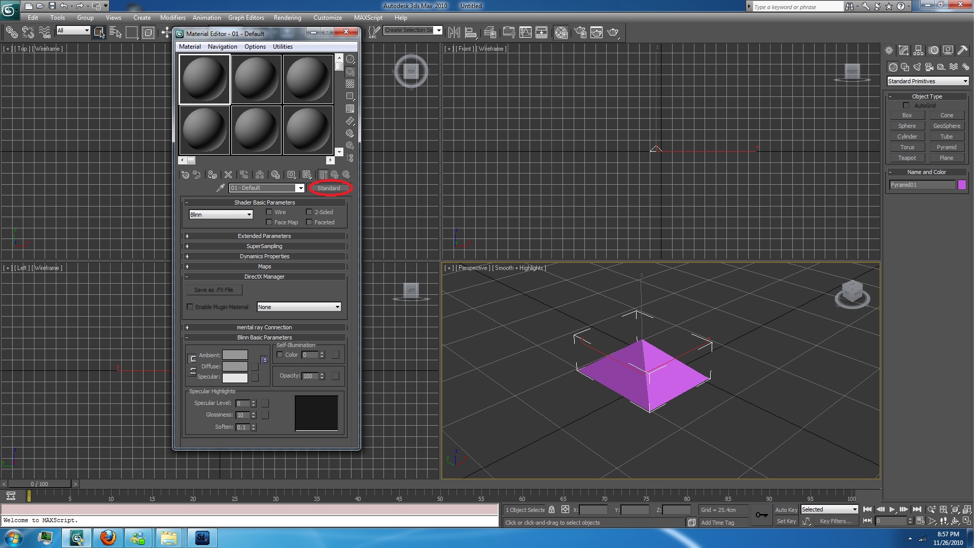Open the Display command panel tab
The width and height of the screenshot is (980, 548).
948,50
